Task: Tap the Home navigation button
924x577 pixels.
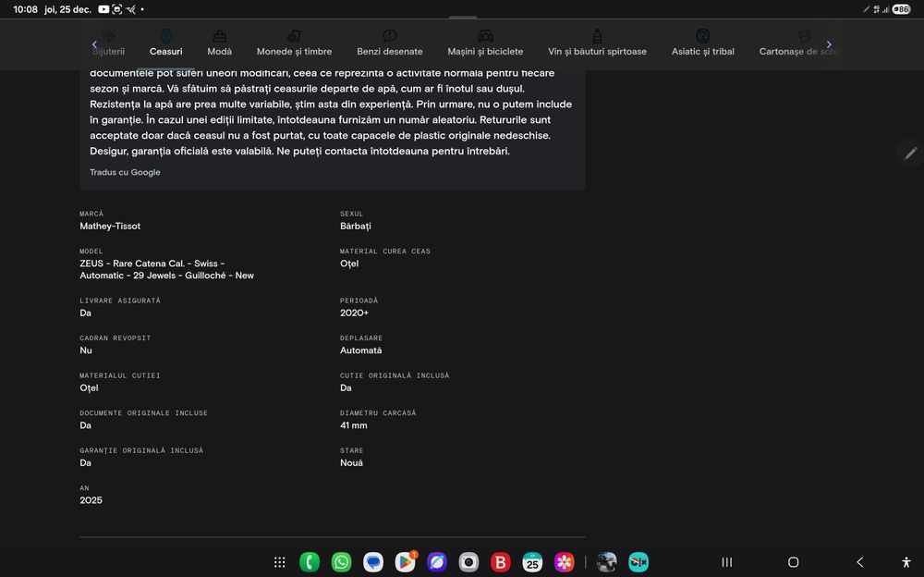Action: pos(793,562)
